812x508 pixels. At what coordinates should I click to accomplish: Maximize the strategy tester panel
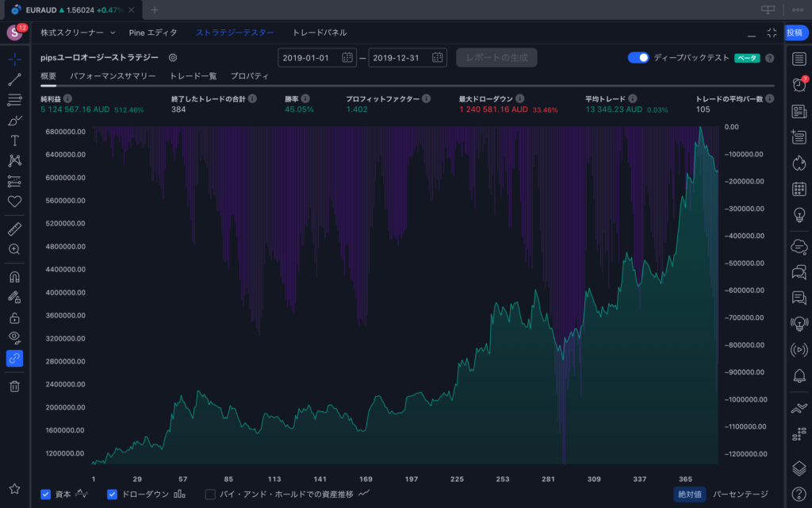(772, 33)
